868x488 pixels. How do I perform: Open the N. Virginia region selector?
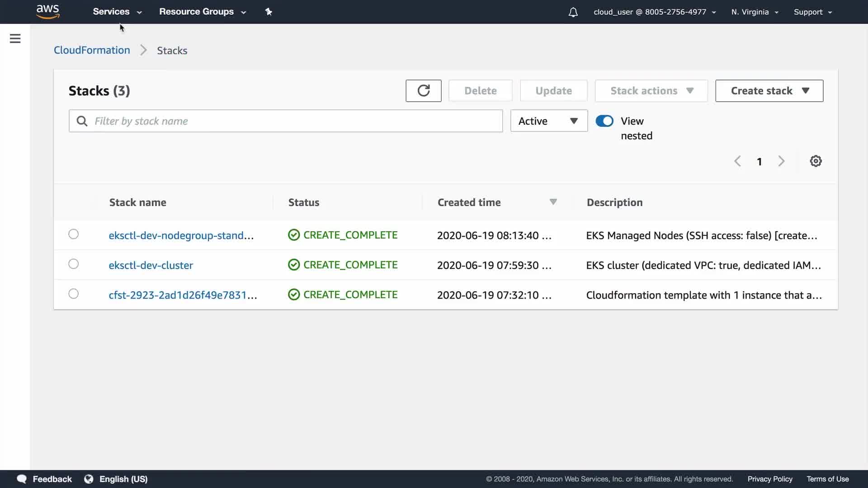coord(754,12)
